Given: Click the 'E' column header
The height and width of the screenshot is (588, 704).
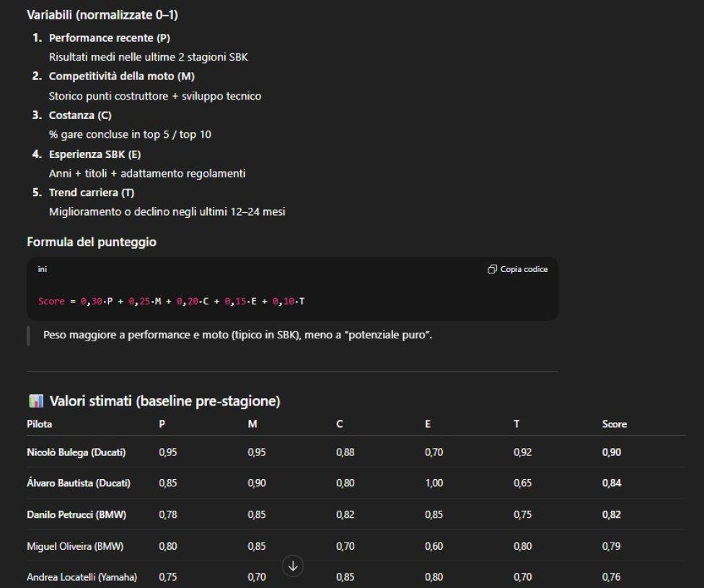Looking at the screenshot, I should pyautogui.click(x=428, y=424).
